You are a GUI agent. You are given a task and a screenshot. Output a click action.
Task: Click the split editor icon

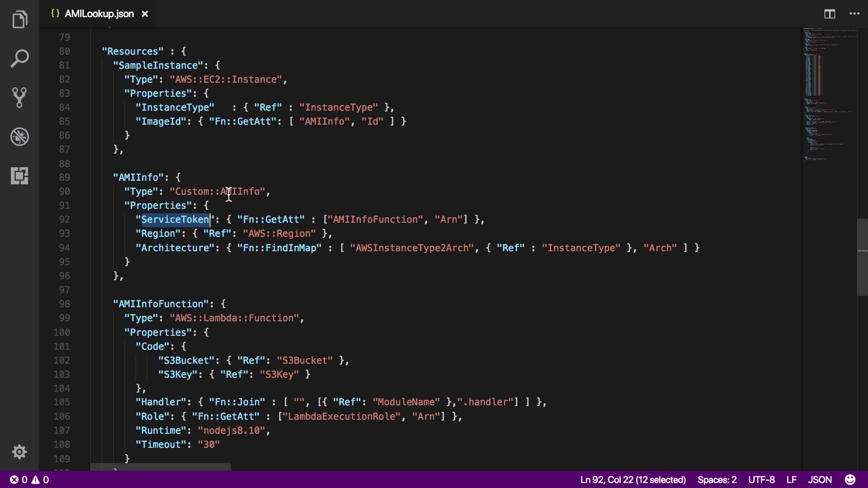click(830, 14)
